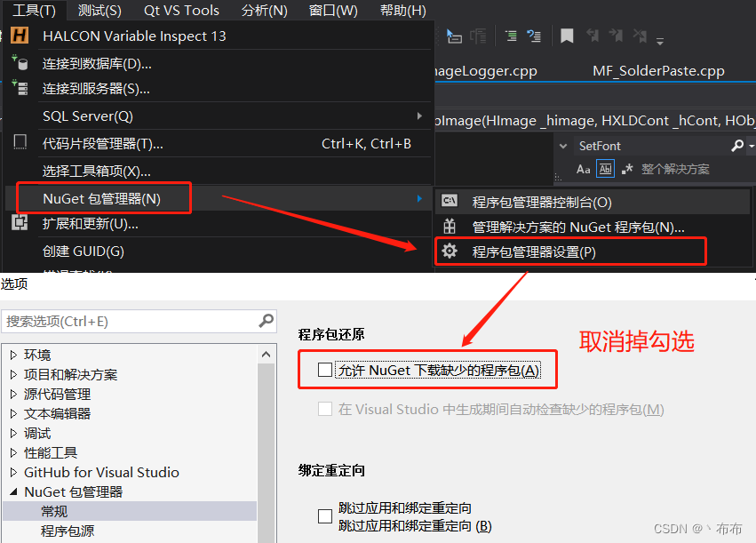Screen dimensions: 756x543
Task: Check skip applying binding redirects checkbox
Action: [325, 516]
